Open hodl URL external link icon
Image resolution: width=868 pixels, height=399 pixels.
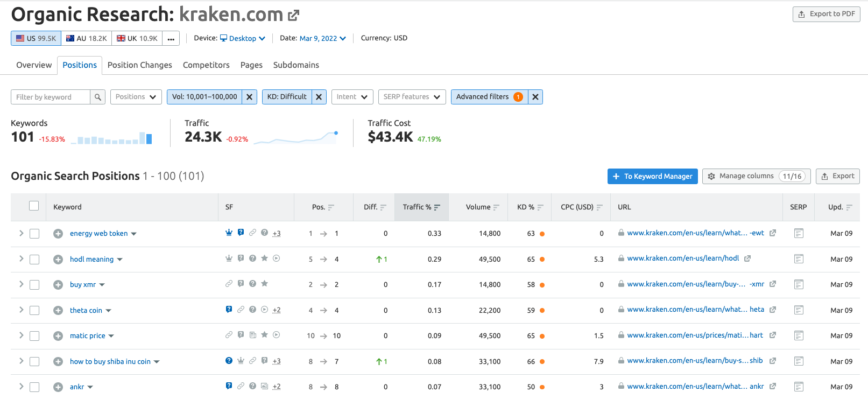(x=747, y=258)
